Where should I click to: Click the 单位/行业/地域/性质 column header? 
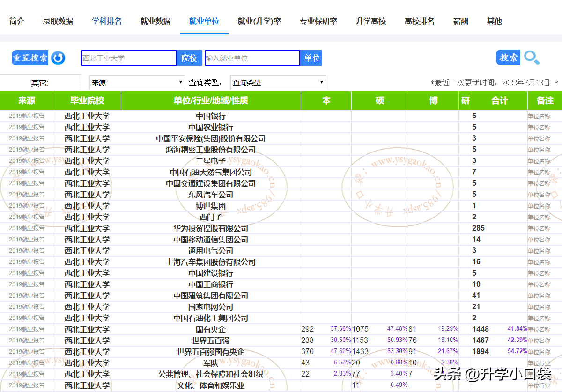(211, 101)
